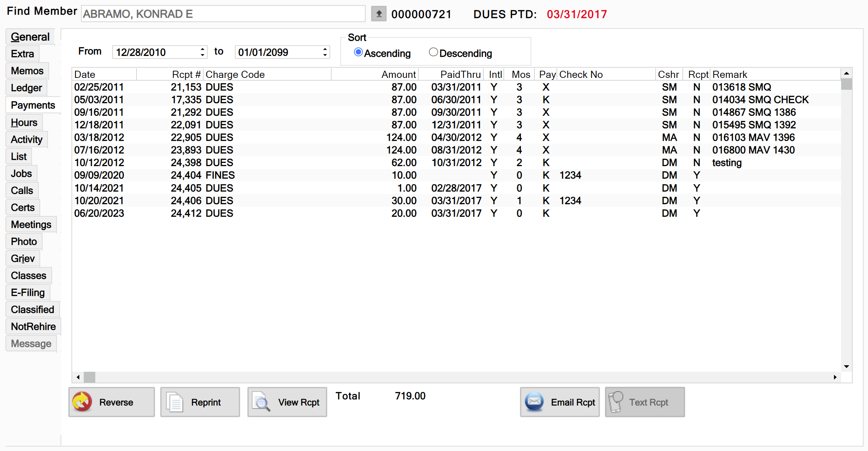Viewport: 868px width, 451px height.
Task: Open the NotRehire tab
Action: pyautogui.click(x=33, y=327)
